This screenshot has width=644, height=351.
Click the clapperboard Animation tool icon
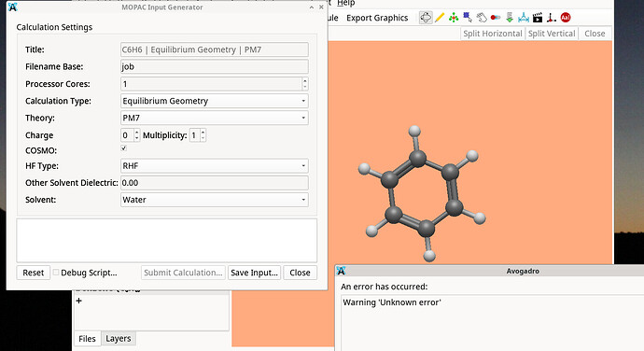coord(538,18)
